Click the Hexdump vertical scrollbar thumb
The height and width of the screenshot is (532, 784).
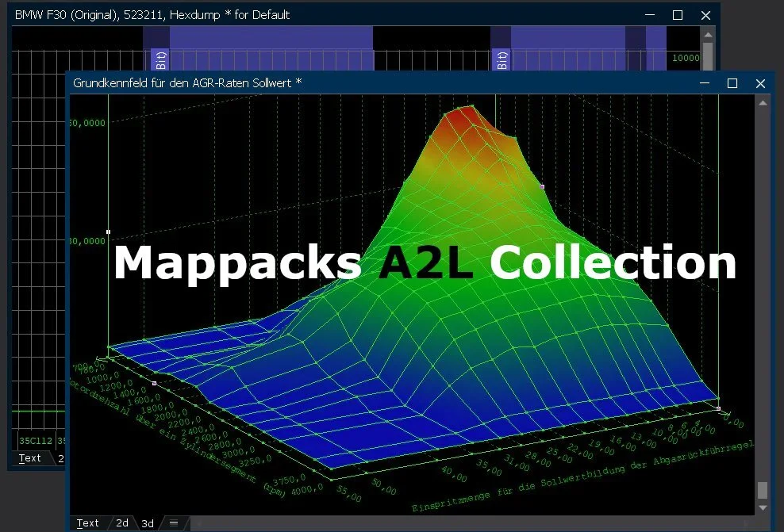coord(708,55)
